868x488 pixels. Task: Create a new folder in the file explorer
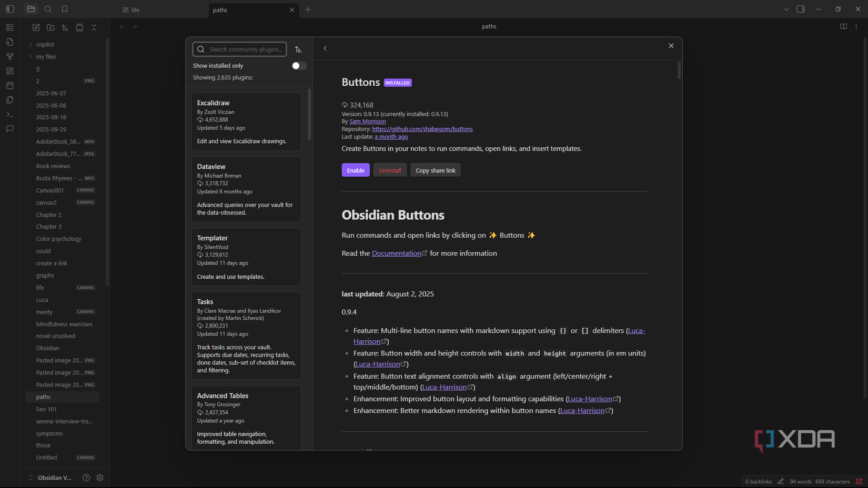(x=51, y=27)
